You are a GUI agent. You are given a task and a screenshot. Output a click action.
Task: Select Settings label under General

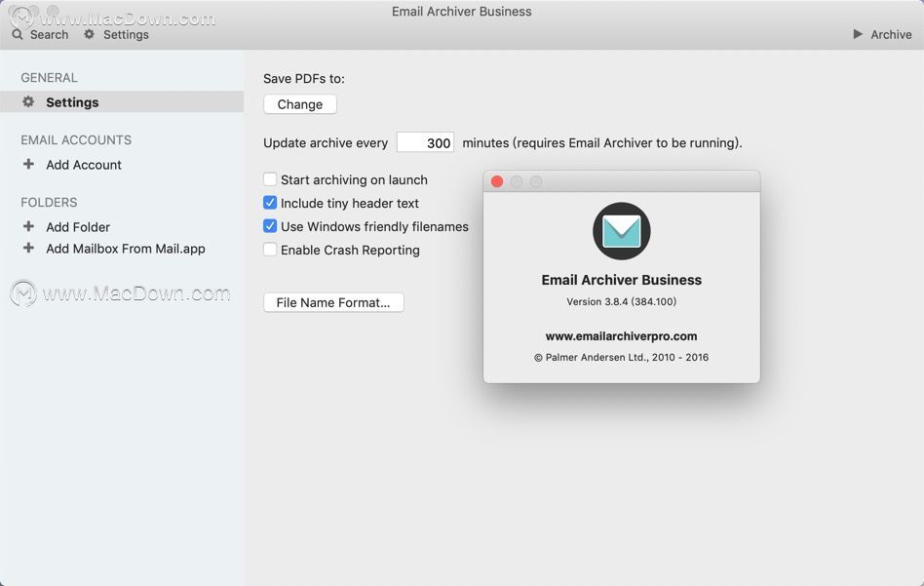click(x=72, y=102)
